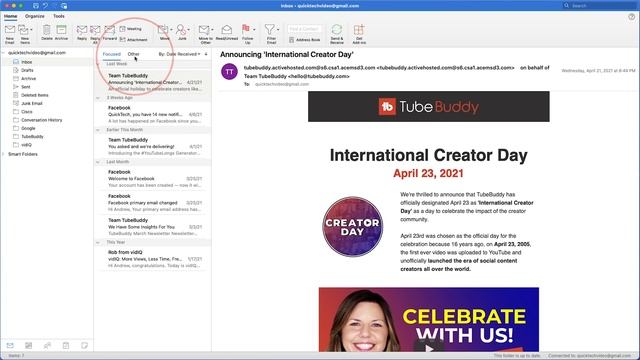Mark the message as Junk
Screen dimensions: 640x360
(x=182, y=32)
